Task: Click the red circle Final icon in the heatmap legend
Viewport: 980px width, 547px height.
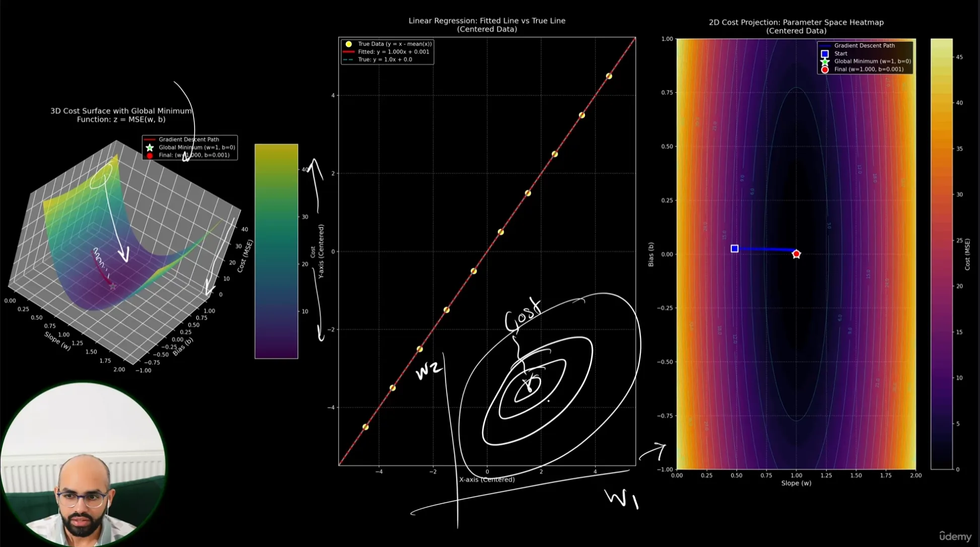Action: 825,70
